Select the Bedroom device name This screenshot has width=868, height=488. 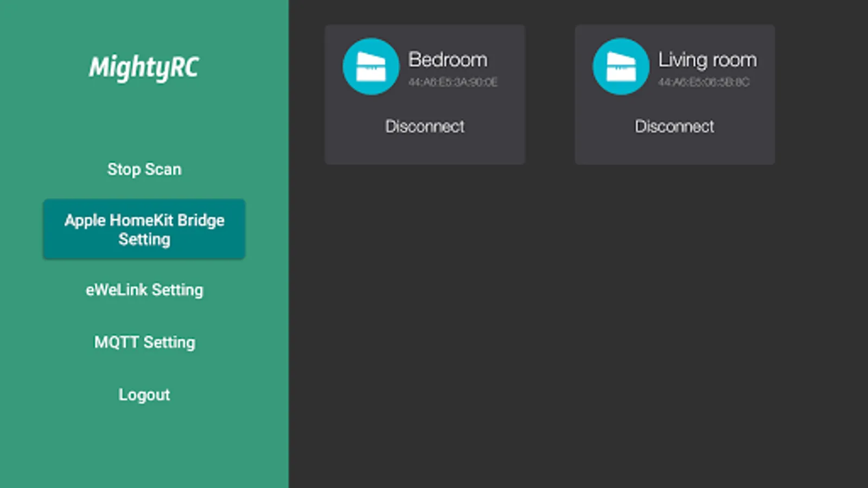tap(448, 60)
